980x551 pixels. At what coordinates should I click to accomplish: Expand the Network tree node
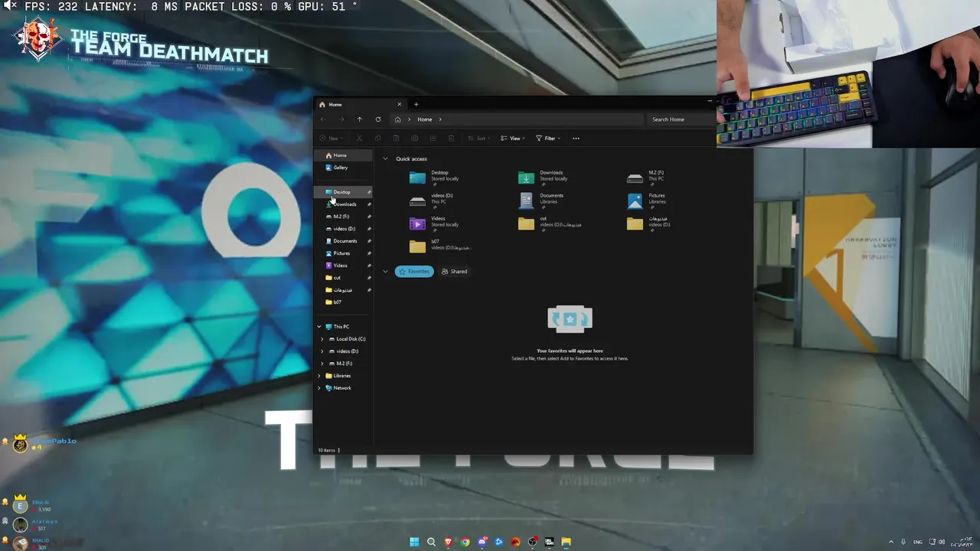319,388
